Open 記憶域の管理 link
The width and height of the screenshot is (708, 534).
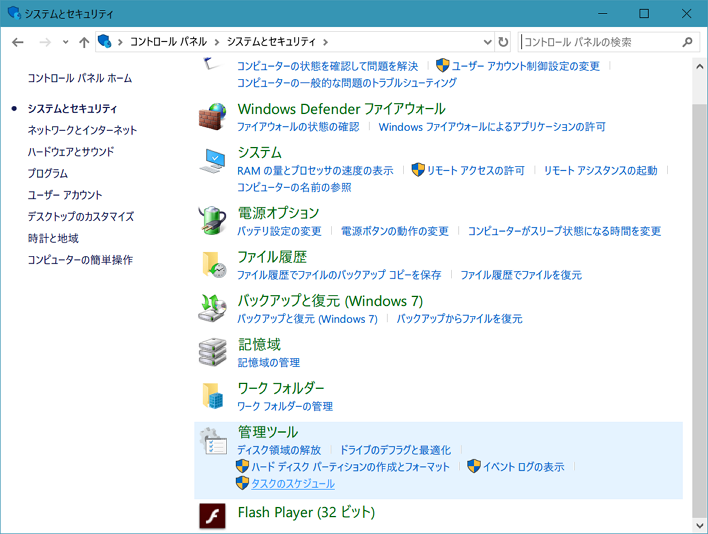click(x=269, y=362)
